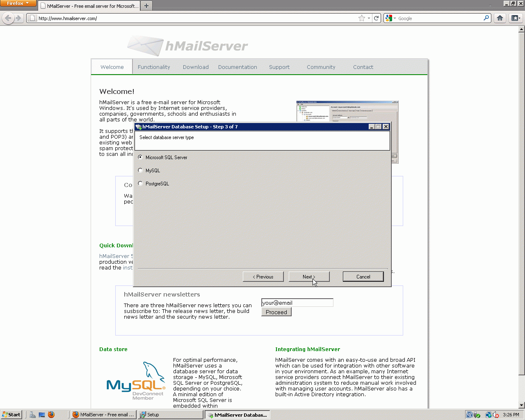Screen dimensions: 525x420
Task: Click the dialog title bar icon
Action: pyautogui.click(x=139, y=127)
